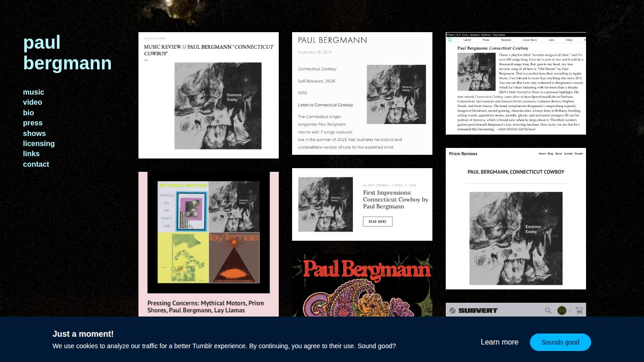Click READ MORE in the First Impressions clipping
Screen dimensions: 644x362
point(378,221)
